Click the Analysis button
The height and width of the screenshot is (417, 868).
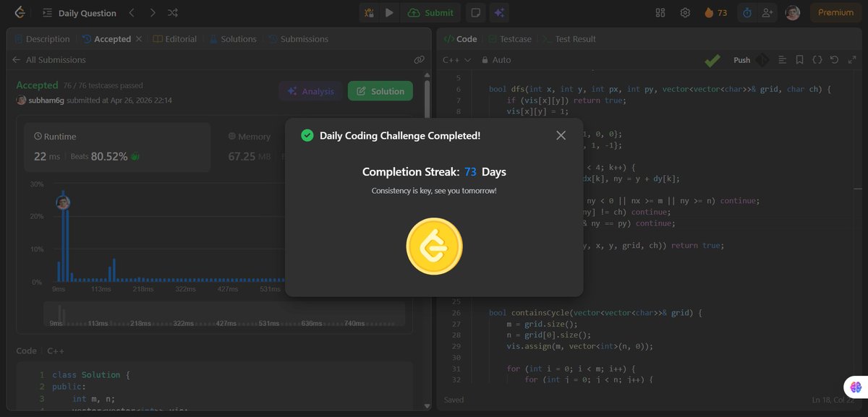[311, 91]
